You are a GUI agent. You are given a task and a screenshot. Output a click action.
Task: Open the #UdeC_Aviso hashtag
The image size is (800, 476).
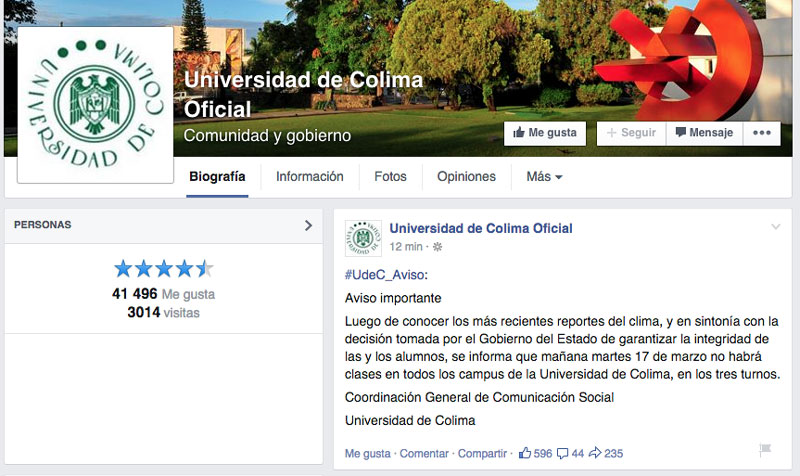pyautogui.click(x=385, y=275)
